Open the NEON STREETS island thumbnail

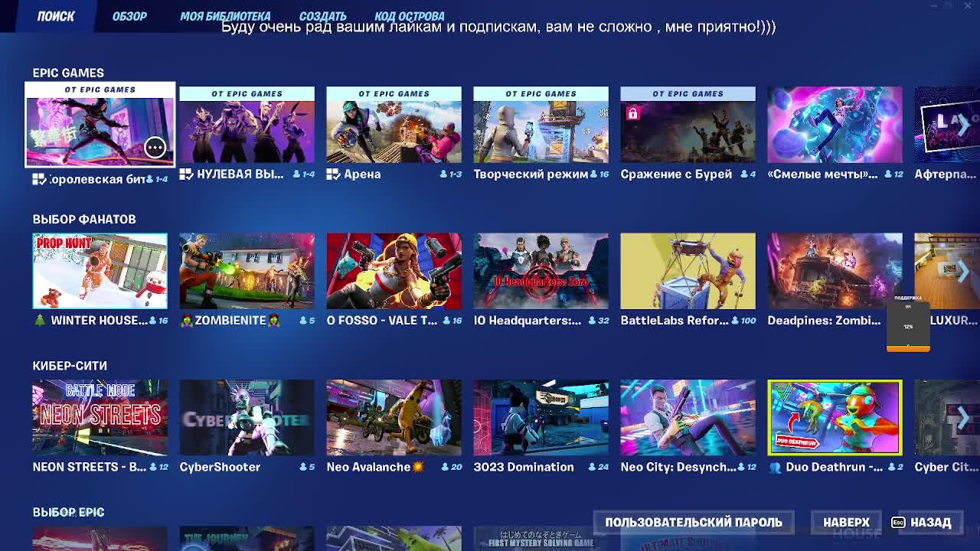click(x=100, y=418)
